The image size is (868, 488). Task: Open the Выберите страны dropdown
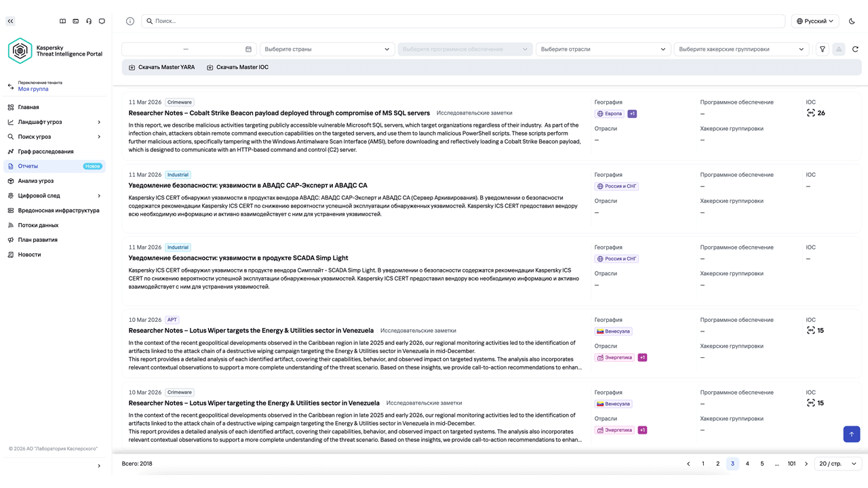click(328, 49)
